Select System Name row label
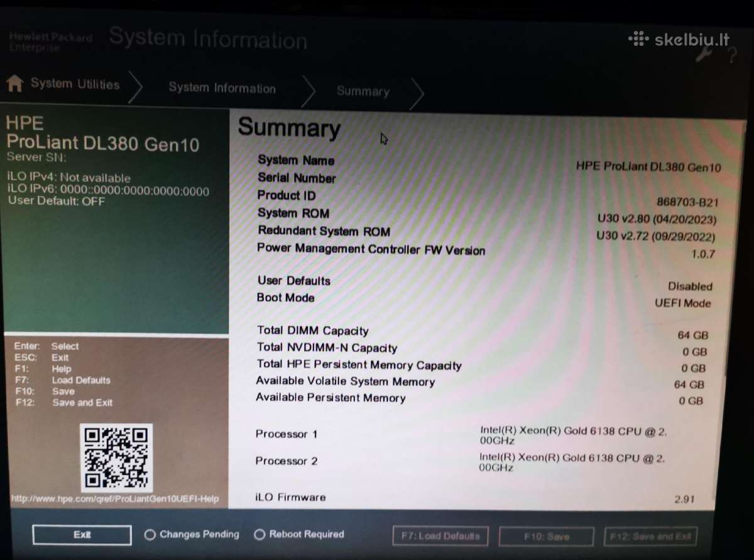Viewport: 754px width, 560px height. [296, 160]
